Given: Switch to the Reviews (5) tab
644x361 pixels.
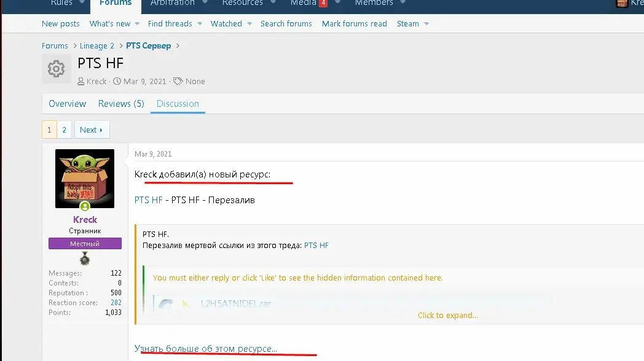Looking at the screenshot, I should click(121, 104).
